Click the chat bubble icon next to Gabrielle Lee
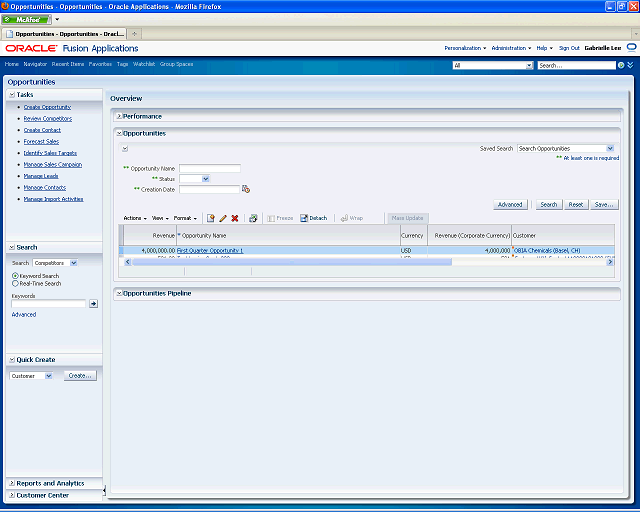The height and width of the screenshot is (512, 640). click(x=631, y=48)
